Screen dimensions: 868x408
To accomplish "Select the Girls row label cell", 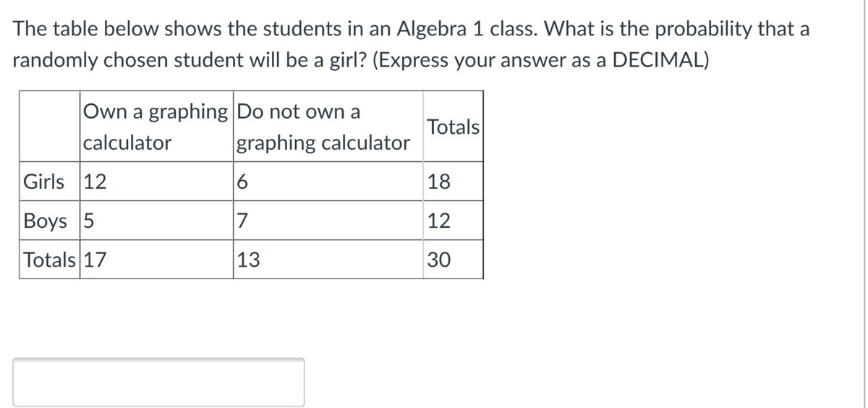I will point(50,182).
